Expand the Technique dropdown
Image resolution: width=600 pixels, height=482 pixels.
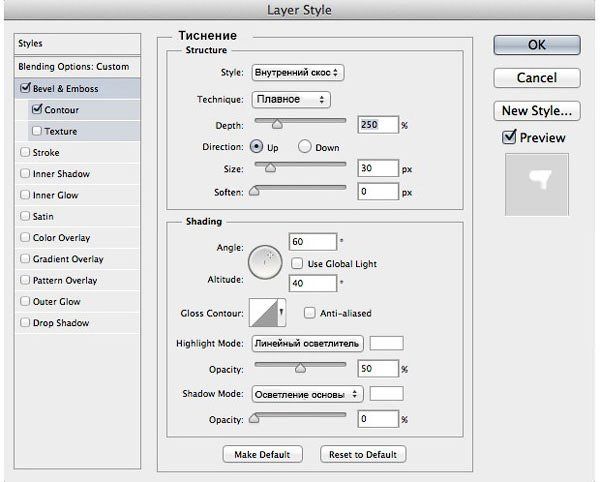click(x=290, y=99)
